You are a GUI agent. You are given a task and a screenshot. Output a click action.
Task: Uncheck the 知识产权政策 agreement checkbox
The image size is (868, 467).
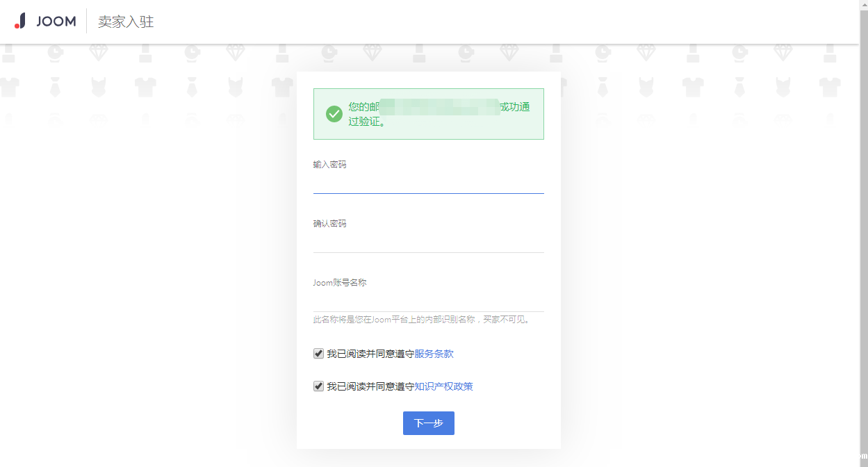click(318, 386)
